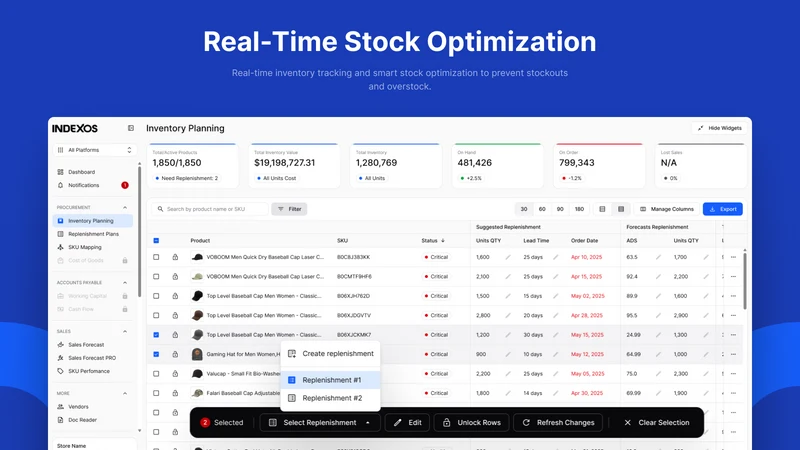This screenshot has height=450, width=800.
Task: Export the inventory table
Action: [722, 209]
